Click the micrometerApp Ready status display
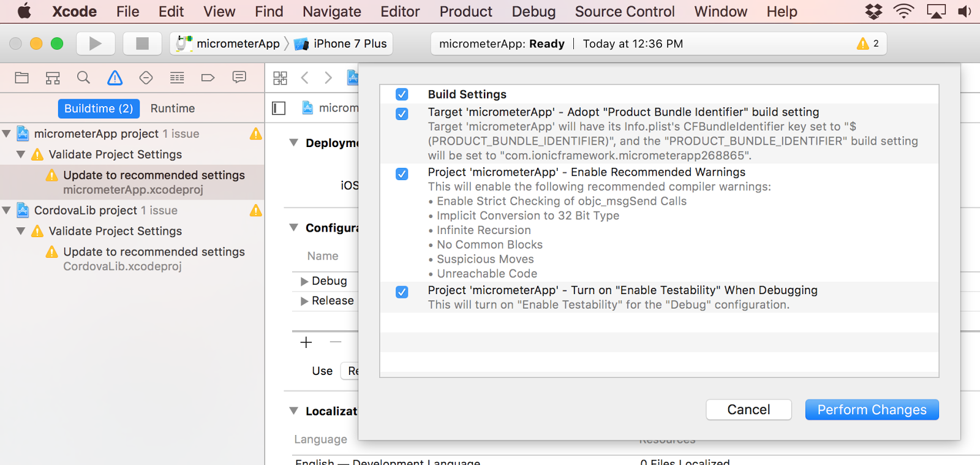This screenshot has height=465, width=980. coord(659,43)
